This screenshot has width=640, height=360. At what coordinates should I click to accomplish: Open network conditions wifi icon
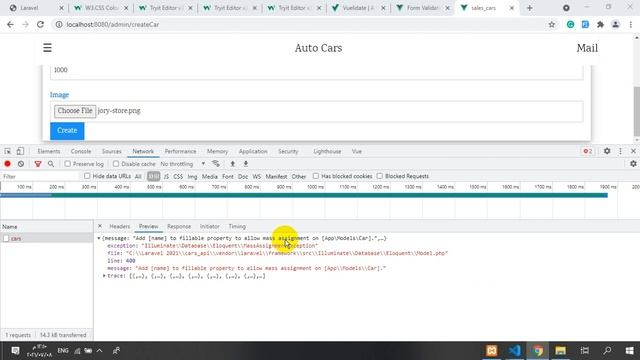(x=216, y=164)
